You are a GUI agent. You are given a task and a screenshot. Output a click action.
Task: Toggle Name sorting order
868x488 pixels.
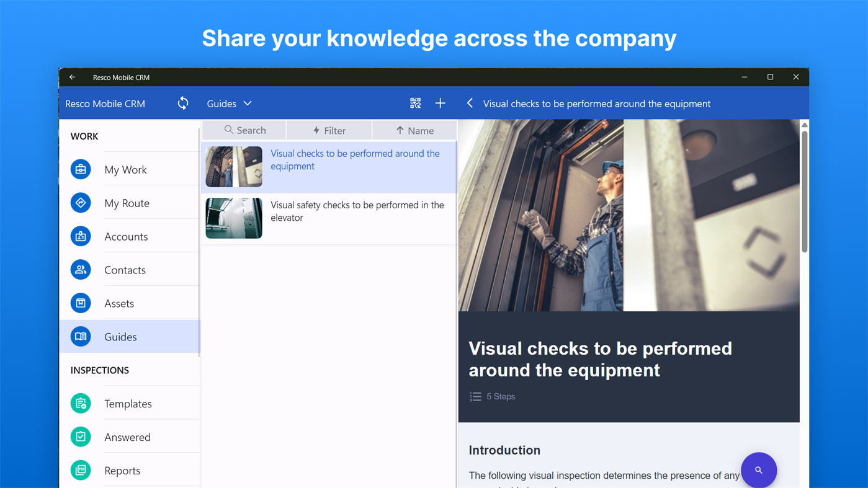414,130
